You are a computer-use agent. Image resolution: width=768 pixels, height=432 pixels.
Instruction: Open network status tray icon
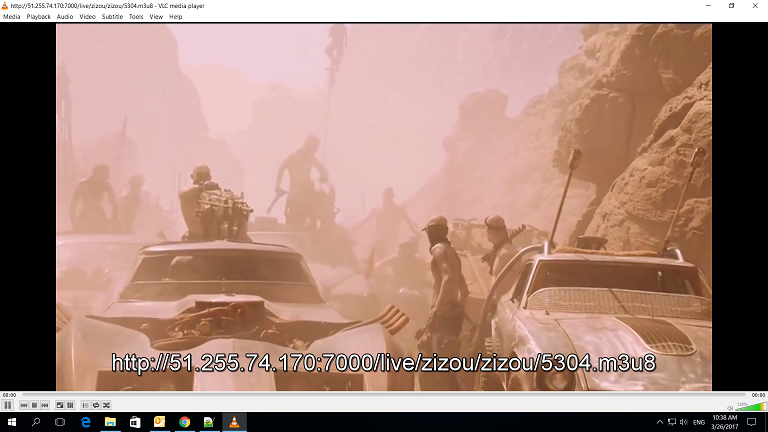pyautogui.click(x=672, y=422)
